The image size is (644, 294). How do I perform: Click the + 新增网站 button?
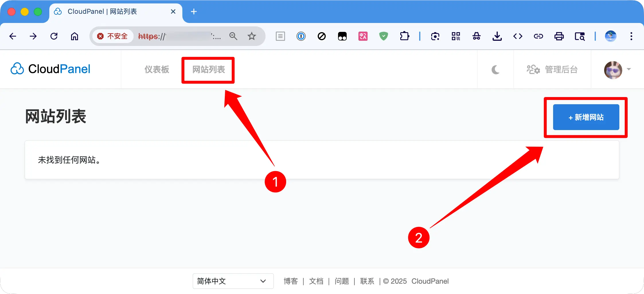(x=586, y=117)
